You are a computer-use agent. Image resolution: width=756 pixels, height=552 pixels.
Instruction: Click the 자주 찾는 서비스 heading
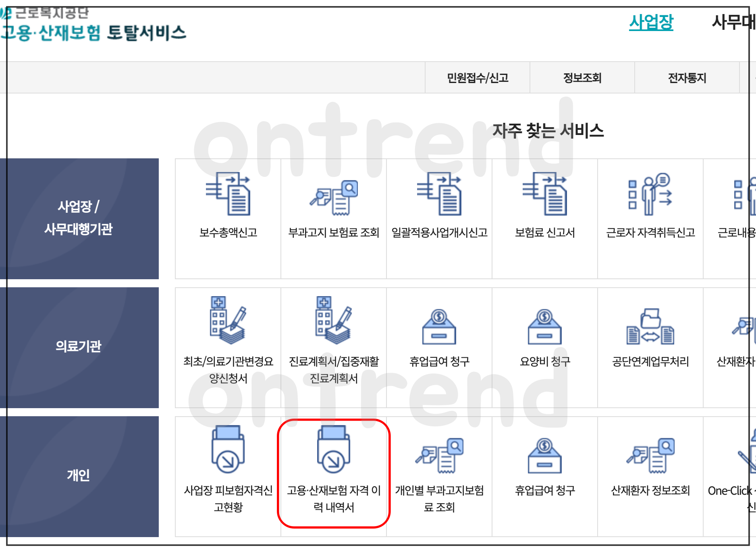[548, 131]
